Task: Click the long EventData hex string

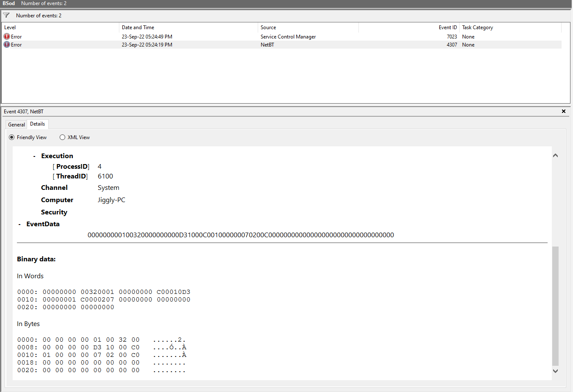Action: coord(241,235)
